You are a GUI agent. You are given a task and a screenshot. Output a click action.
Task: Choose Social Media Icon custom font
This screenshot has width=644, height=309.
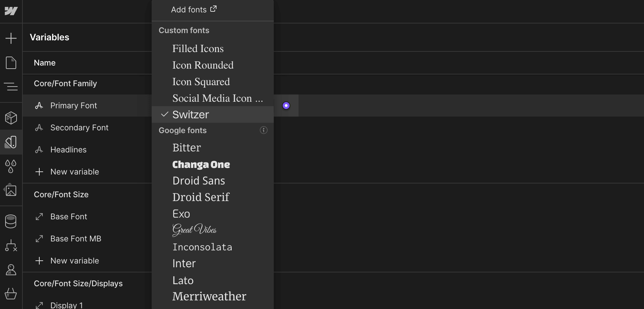[x=213, y=98]
